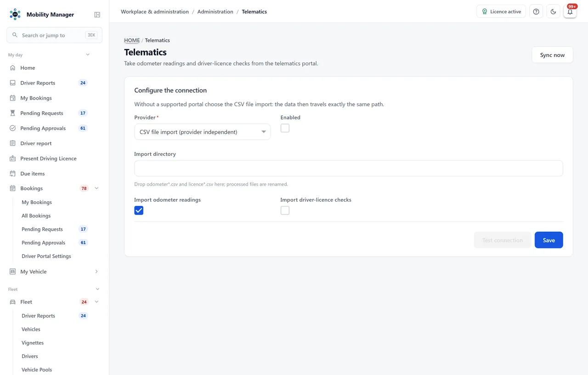Collapse the Fleet item submenu chevron

(x=96, y=302)
